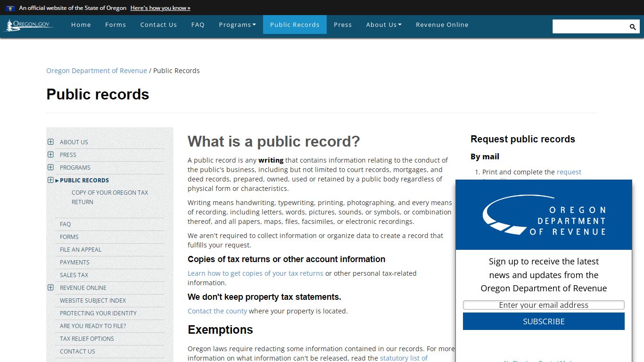Click the Subscribe button
Image resolution: width=644 pixels, height=362 pixels.
coord(544,321)
